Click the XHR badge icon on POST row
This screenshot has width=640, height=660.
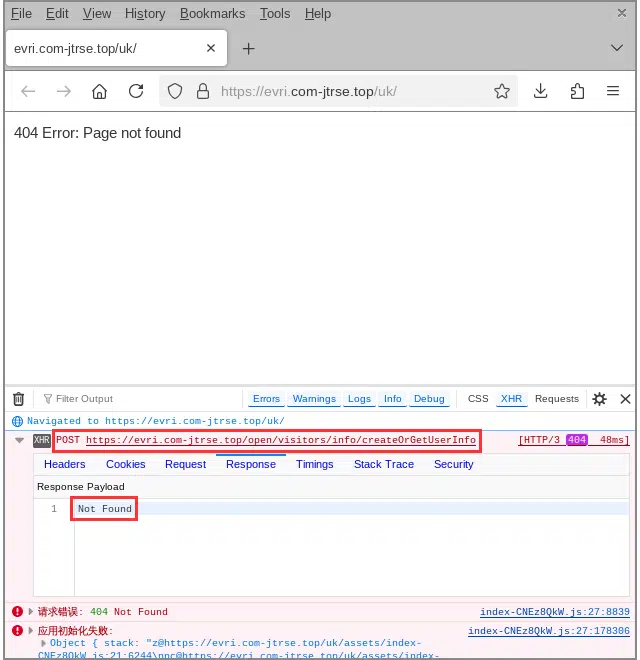(x=41, y=440)
